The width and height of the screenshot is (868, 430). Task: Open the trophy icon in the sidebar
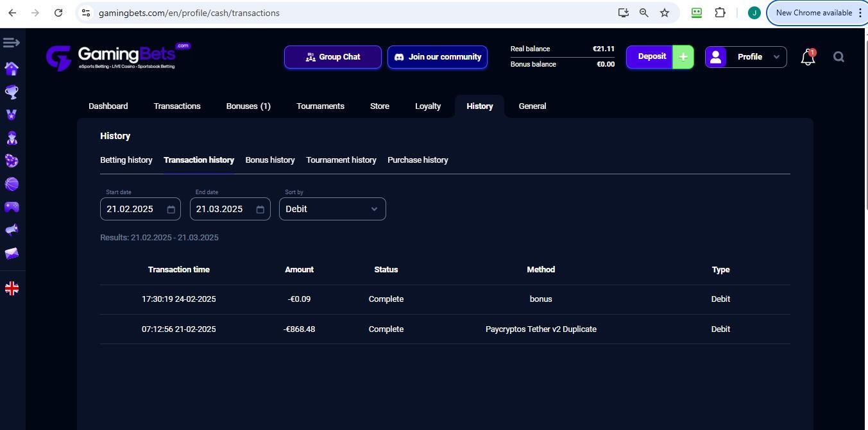pos(12,92)
